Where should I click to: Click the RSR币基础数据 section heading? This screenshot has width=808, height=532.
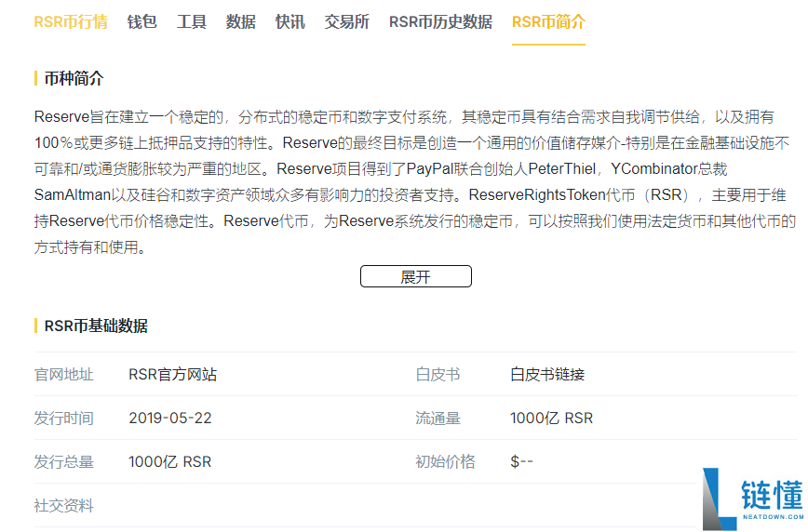tap(96, 326)
